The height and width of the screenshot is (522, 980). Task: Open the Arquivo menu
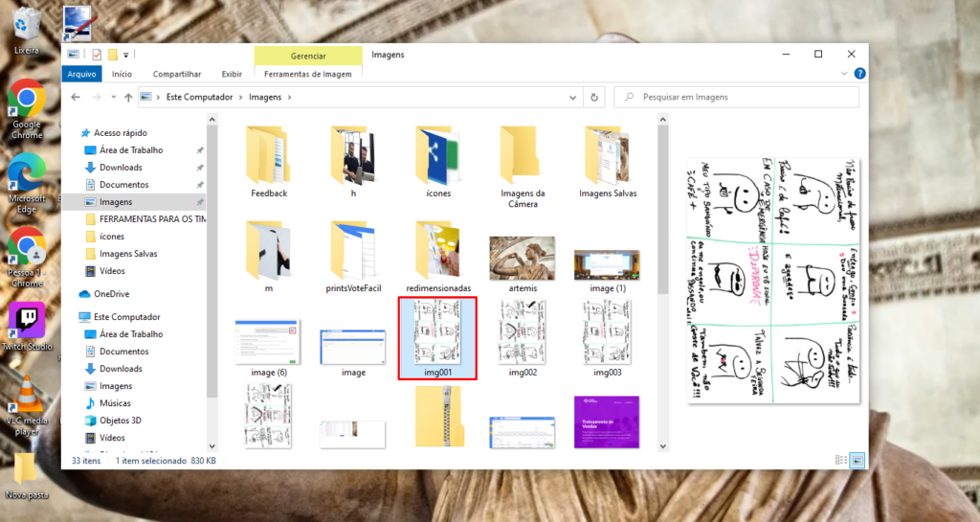pyautogui.click(x=82, y=74)
